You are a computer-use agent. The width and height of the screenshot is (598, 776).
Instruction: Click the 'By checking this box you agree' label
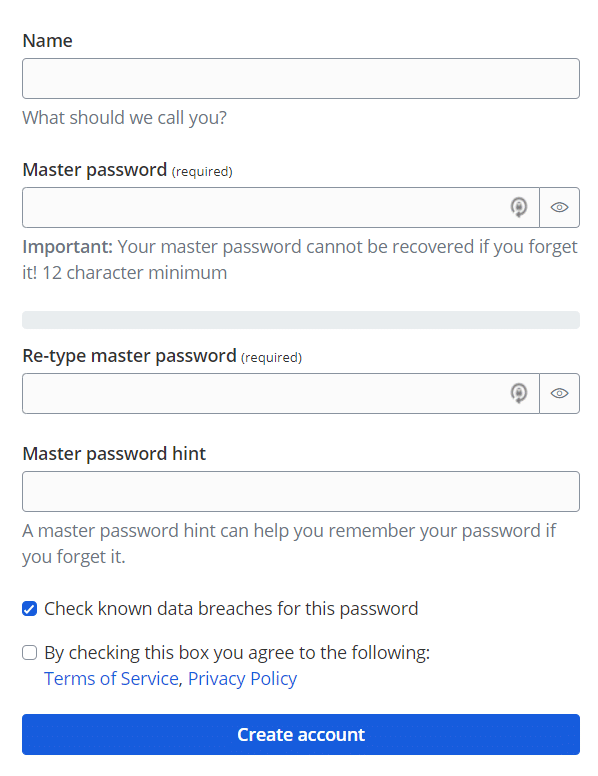pyautogui.click(x=237, y=653)
